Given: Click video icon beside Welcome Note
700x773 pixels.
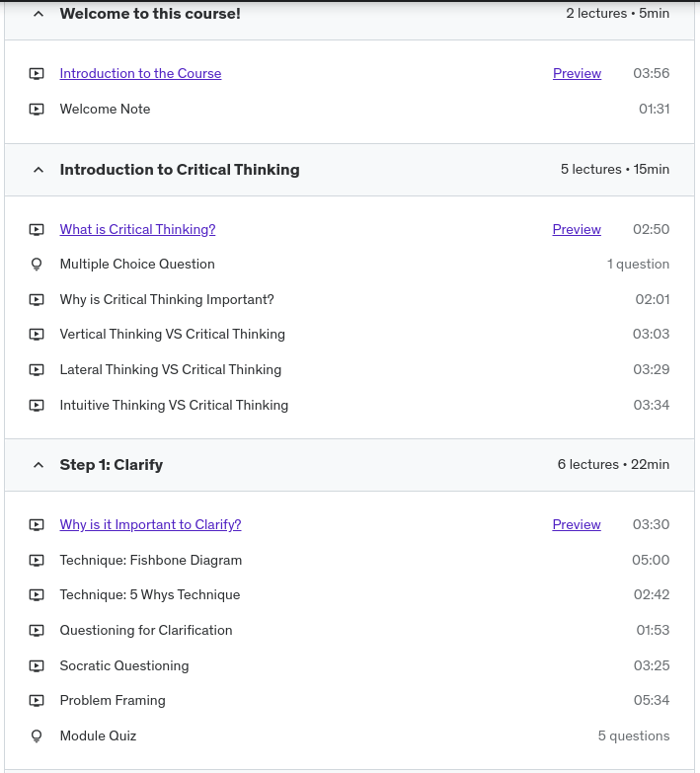Looking at the screenshot, I should coord(37,110).
